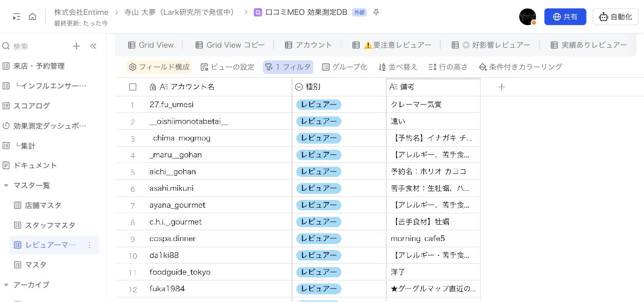This screenshot has height=302, width=644.
Task: Select cell ayana_gourmet
Action: pos(219,205)
